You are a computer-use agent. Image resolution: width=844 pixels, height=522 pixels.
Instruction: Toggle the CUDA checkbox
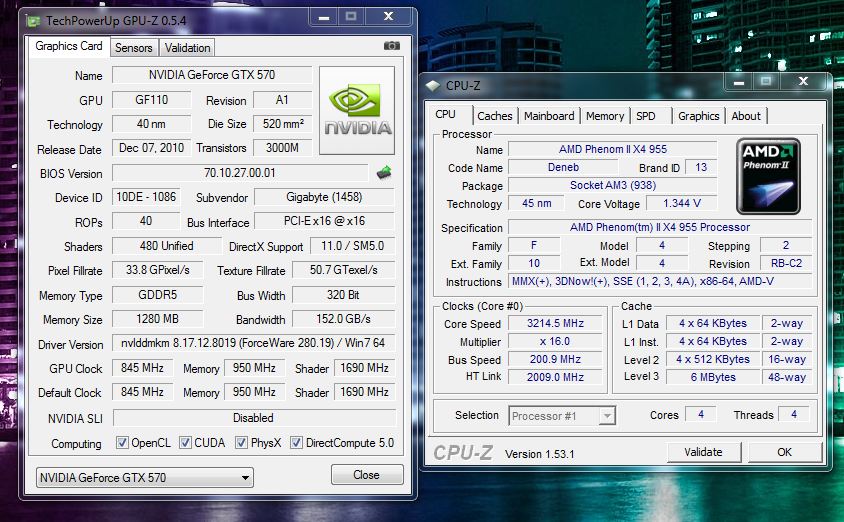(x=185, y=442)
